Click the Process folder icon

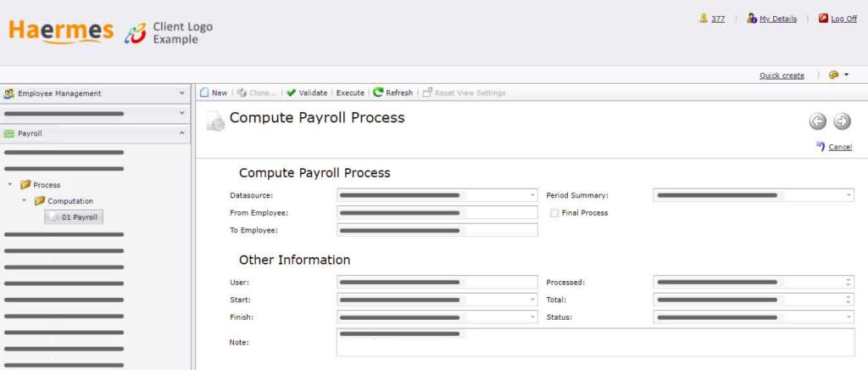click(x=25, y=184)
